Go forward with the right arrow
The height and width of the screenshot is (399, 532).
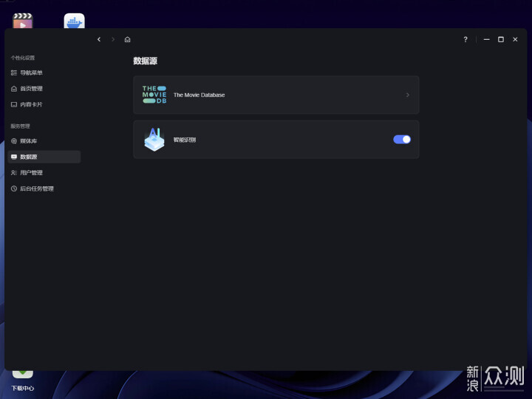tap(113, 39)
